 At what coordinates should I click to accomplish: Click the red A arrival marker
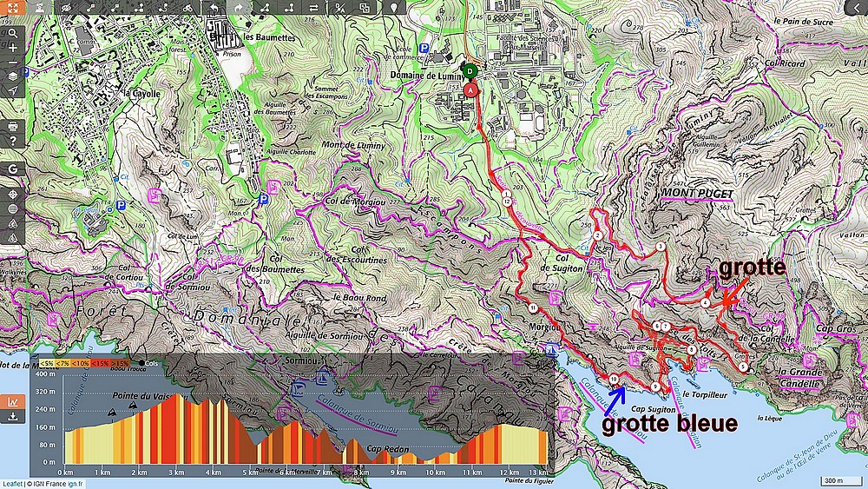coord(470,89)
